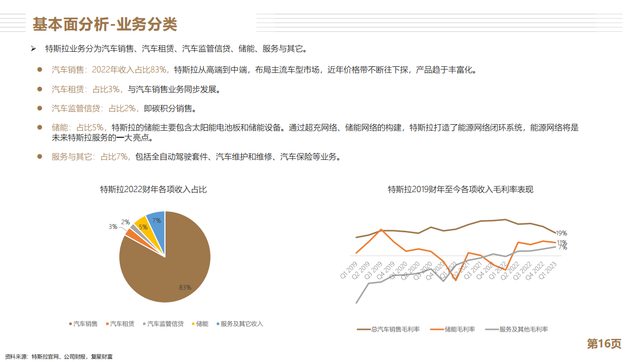The image size is (644, 362).
Task: Select the line 特斯拉业务分为汽车销售、汽车租赁…
Action: [x=176, y=49]
